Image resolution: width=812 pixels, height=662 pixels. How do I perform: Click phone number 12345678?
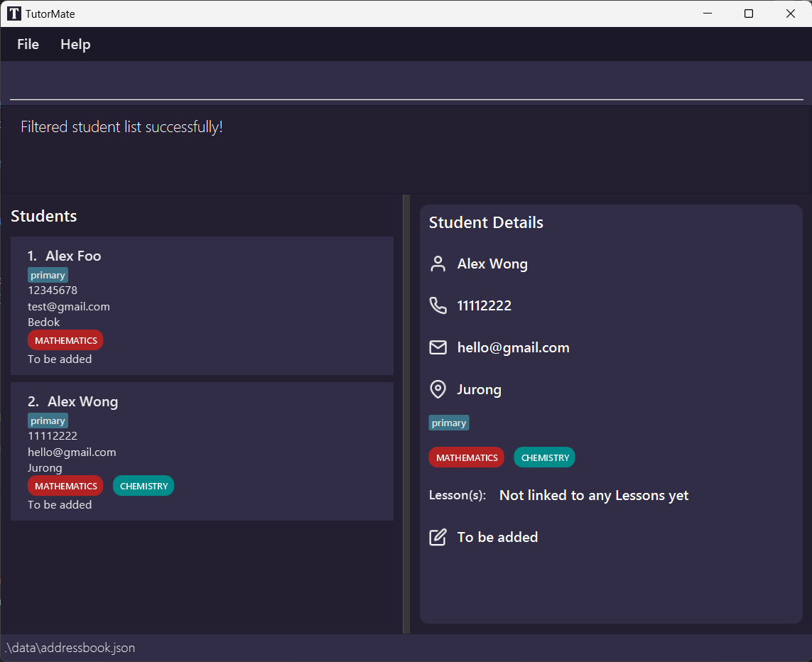tap(53, 291)
